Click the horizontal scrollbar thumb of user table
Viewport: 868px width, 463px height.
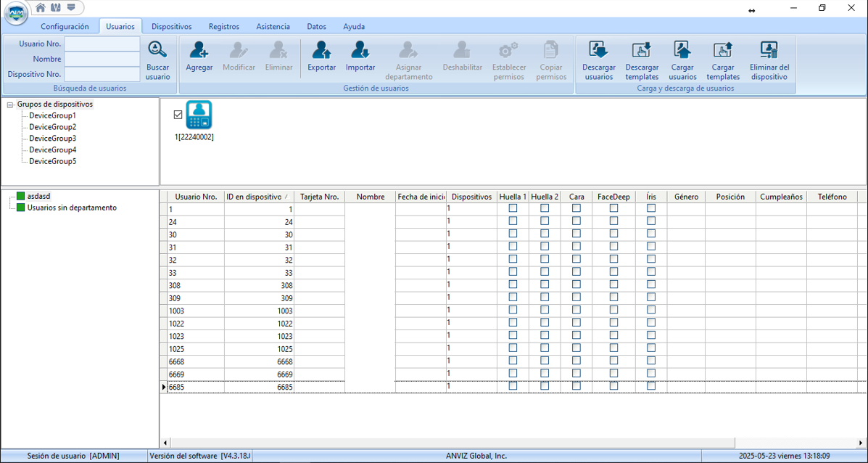click(x=452, y=443)
